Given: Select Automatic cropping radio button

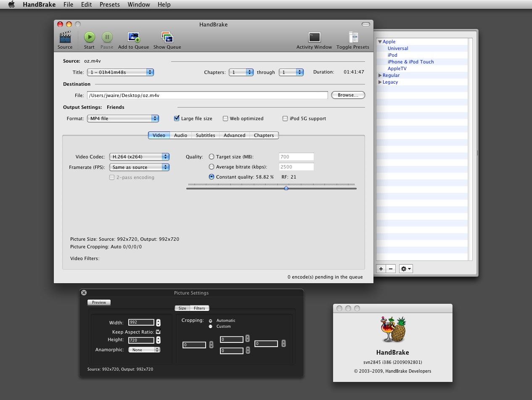Looking at the screenshot, I should tap(211, 321).
